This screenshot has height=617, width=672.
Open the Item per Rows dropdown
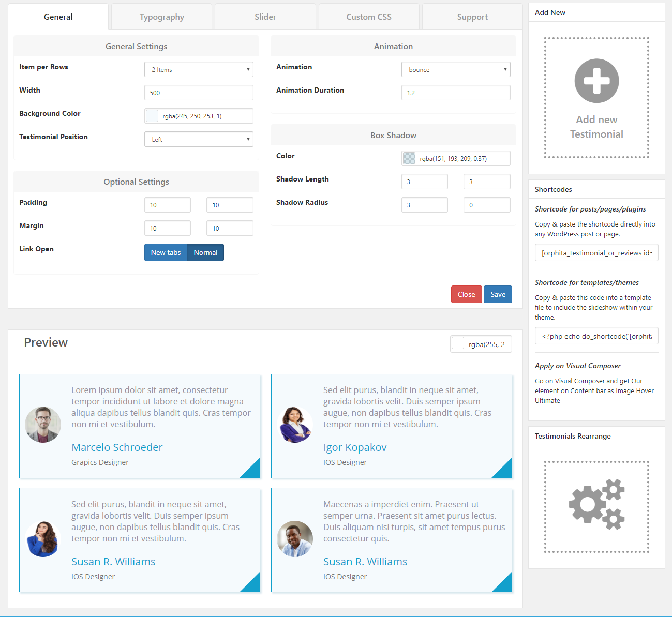pos(199,69)
